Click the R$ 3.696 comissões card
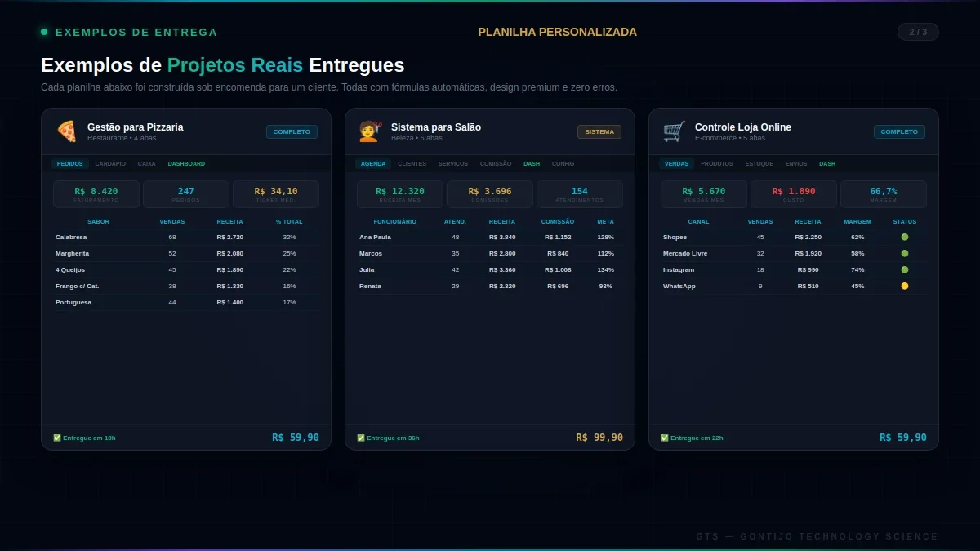 490,194
